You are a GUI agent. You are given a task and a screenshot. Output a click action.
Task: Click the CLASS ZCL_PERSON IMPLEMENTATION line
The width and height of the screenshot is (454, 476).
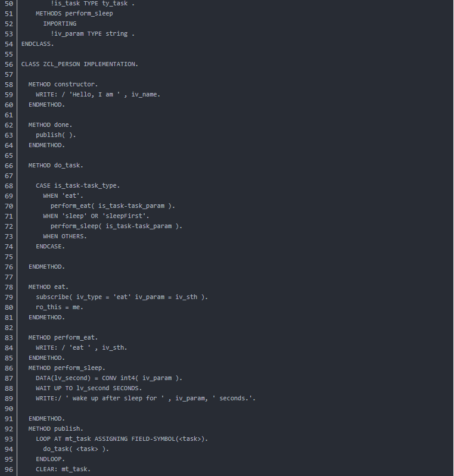pos(80,64)
